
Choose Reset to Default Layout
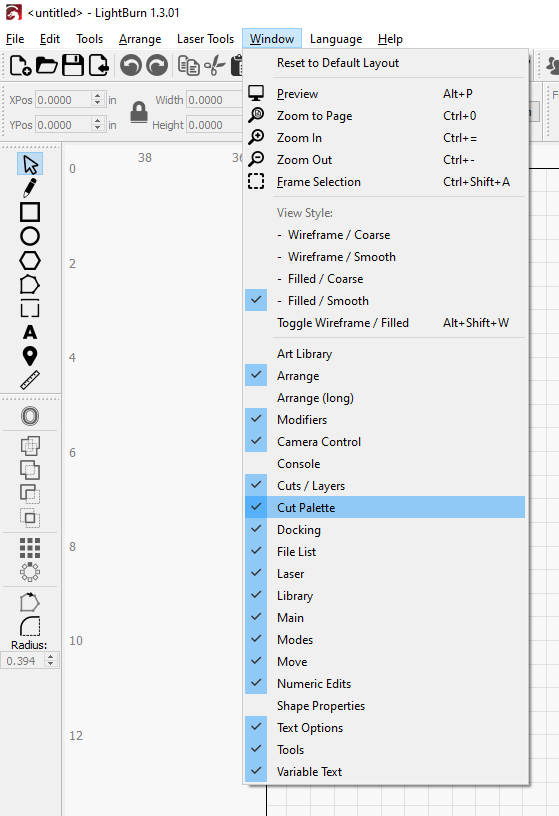[385, 63]
